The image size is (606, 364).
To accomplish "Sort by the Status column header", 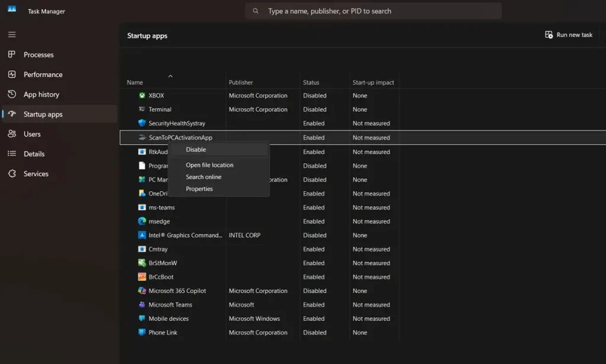I will point(311,82).
